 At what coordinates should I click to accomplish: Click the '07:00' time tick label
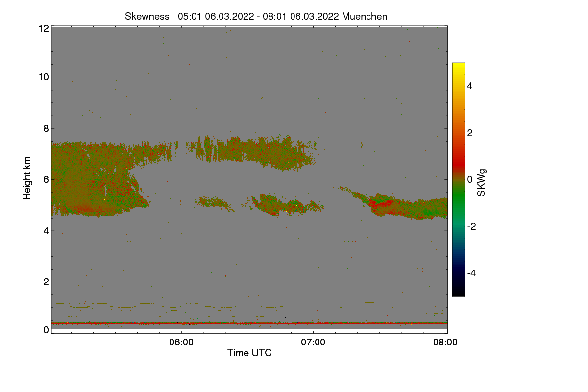click(x=313, y=343)
